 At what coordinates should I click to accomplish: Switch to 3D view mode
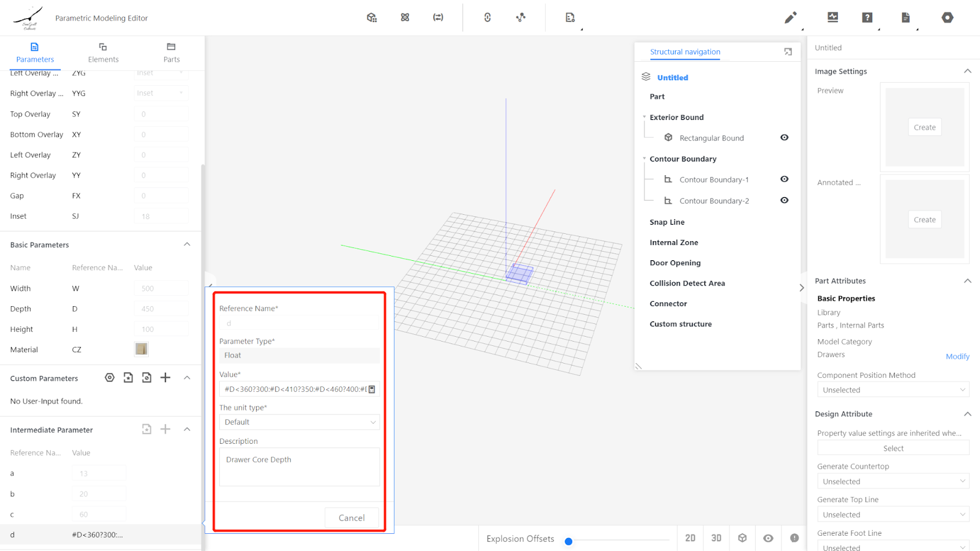point(716,538)
